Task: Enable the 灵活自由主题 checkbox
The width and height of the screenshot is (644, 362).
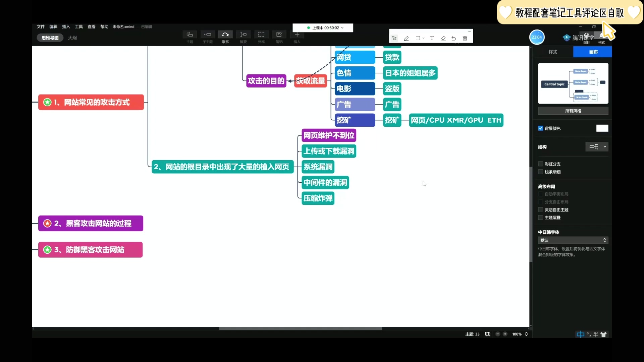Action: click(x=540, y=210)
